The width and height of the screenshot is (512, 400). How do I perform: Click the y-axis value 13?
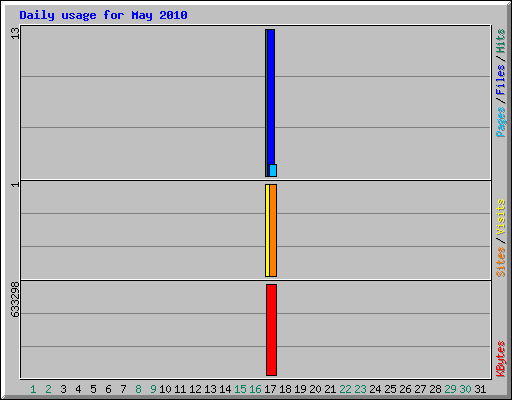click(x=15, y=33)
